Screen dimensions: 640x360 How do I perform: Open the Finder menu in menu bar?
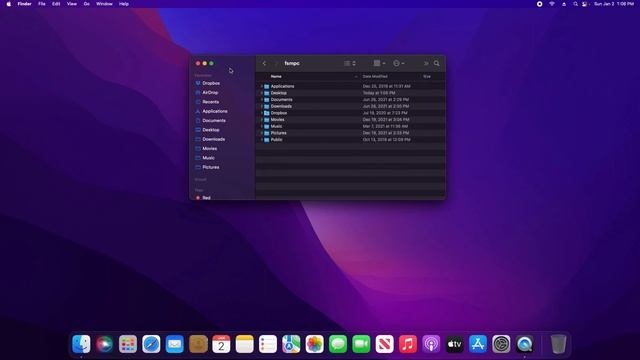pyautogui.click(x=24, y=4)
